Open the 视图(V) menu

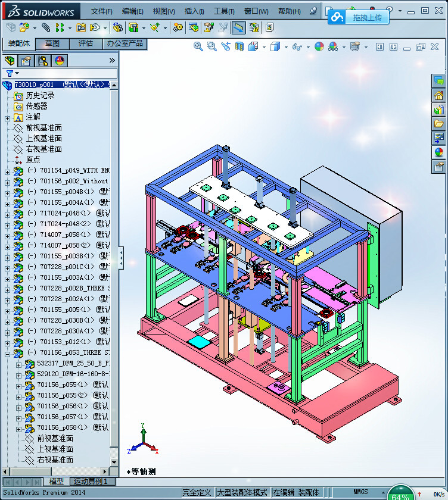pos(164,11)
